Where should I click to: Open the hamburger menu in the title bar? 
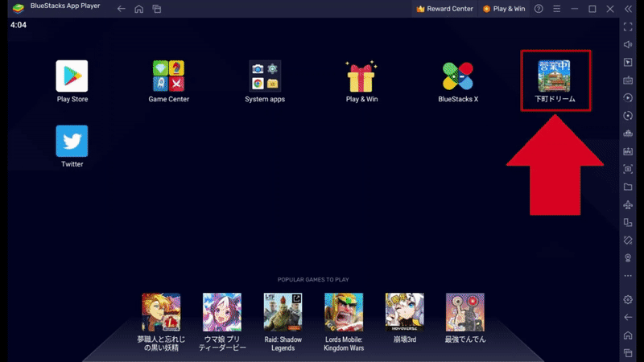pos(556,9)
